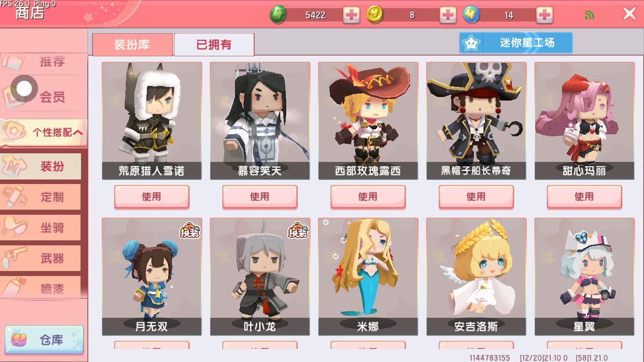Open the 仓库 warehouse button
This screenshot has height=362, width=644.
[44, 340]
